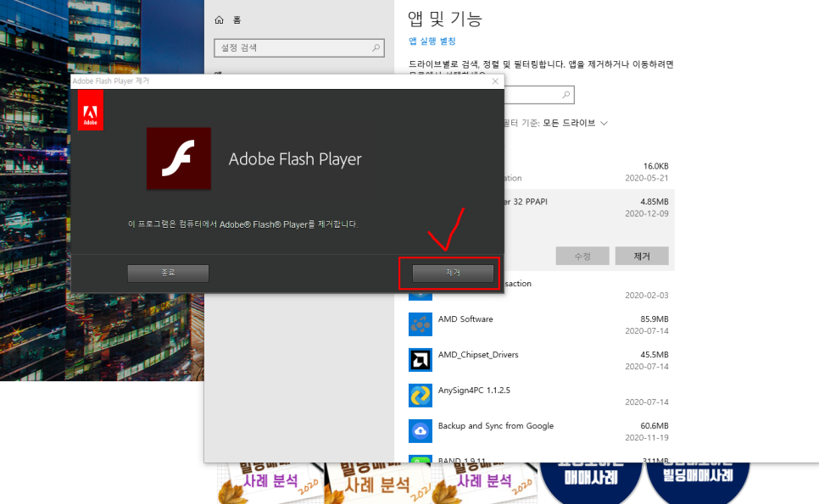
Task: Click the 2020-11-19 install date
Action: point(647,438)
